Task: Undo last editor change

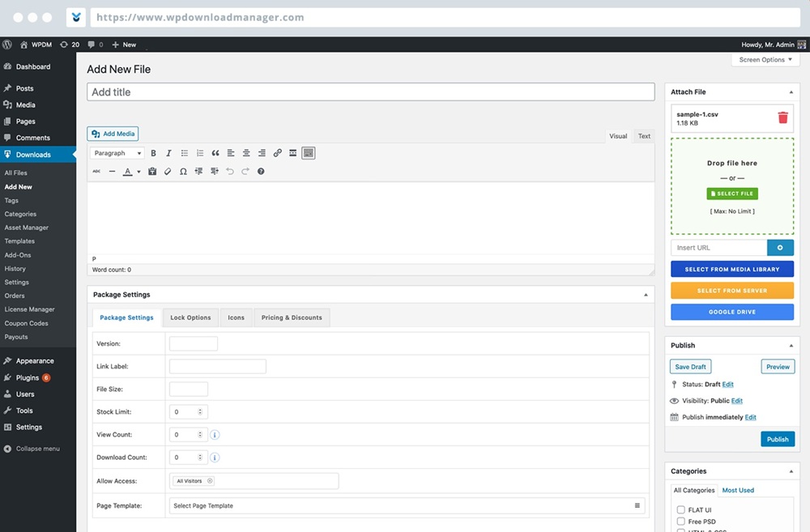Action: [x=230, y=172]
